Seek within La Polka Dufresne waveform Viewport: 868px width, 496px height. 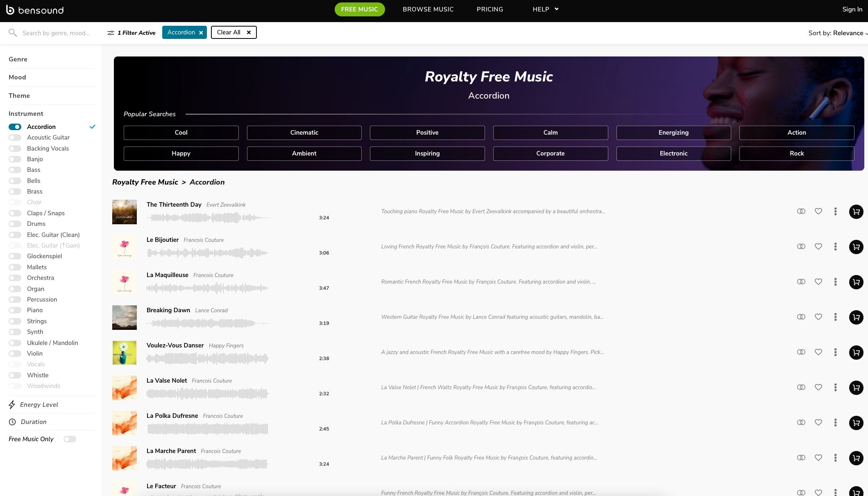pyautogui.click(x=207, y=429)
